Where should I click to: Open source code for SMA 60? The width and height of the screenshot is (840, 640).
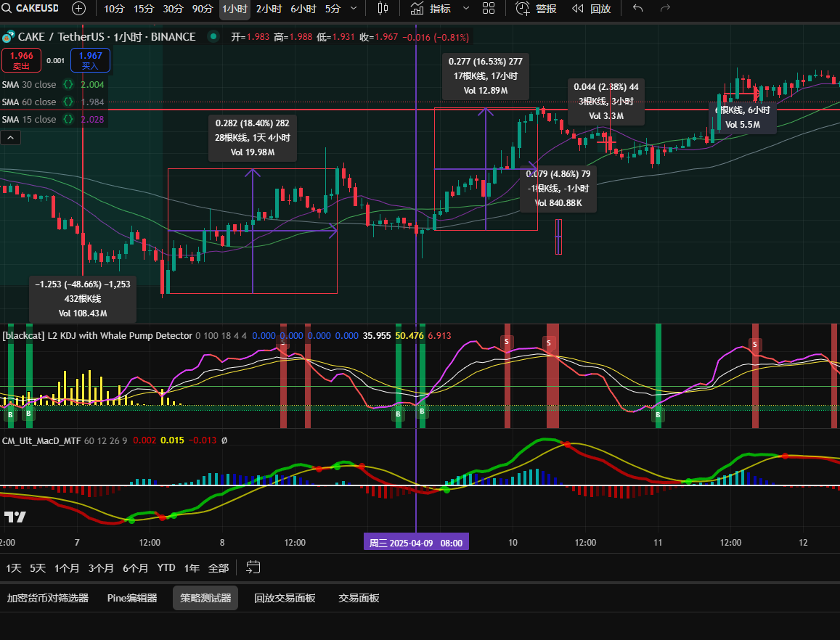point(68,102)
